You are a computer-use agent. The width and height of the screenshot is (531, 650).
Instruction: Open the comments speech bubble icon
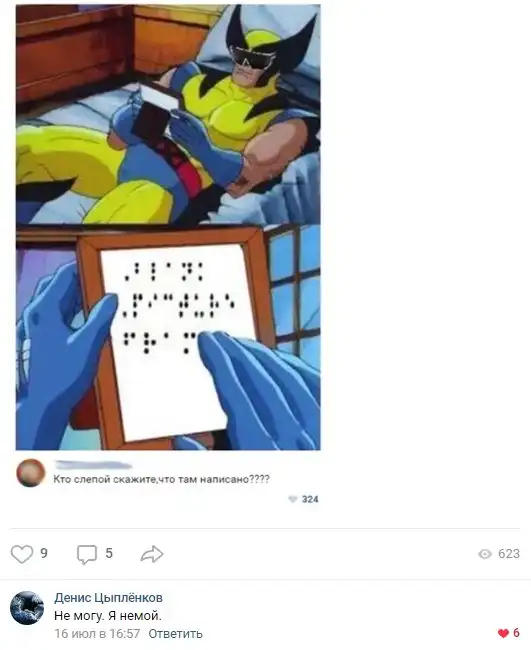point(87,555)
